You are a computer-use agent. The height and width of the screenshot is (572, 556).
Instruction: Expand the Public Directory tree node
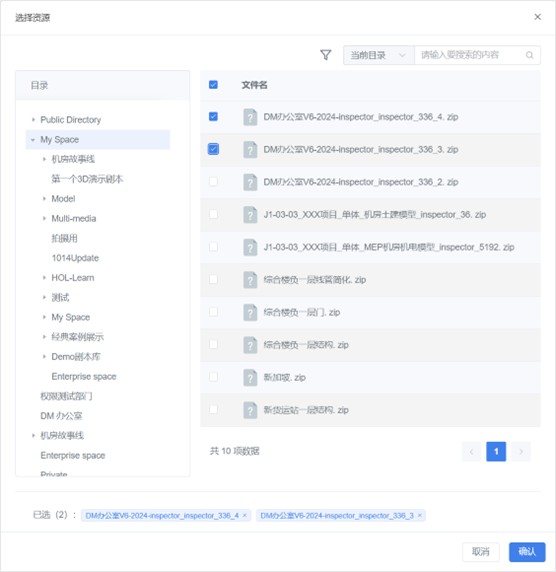(33, 120)
